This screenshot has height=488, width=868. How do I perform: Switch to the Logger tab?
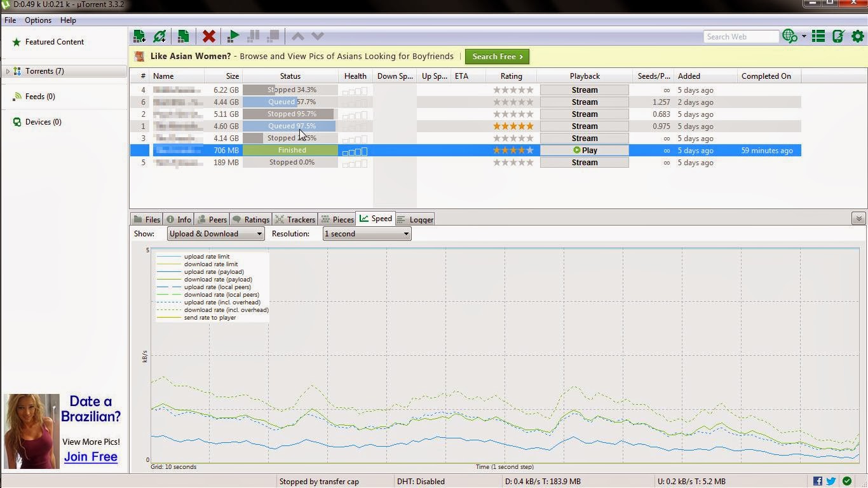coord(415,219)
